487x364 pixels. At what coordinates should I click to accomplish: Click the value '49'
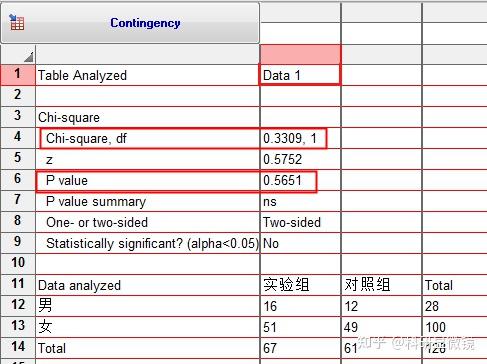pyautogui.click(x=351, y=327)
